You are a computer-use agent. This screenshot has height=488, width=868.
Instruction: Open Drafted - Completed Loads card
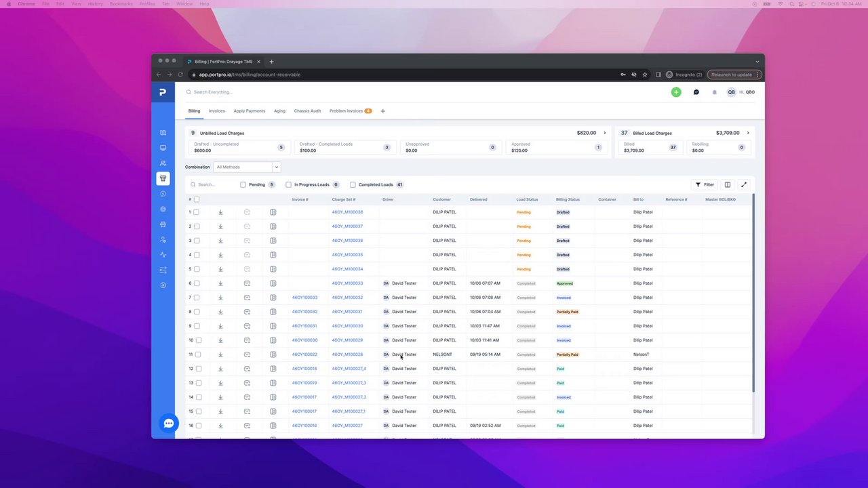click(x=344, y=147)
